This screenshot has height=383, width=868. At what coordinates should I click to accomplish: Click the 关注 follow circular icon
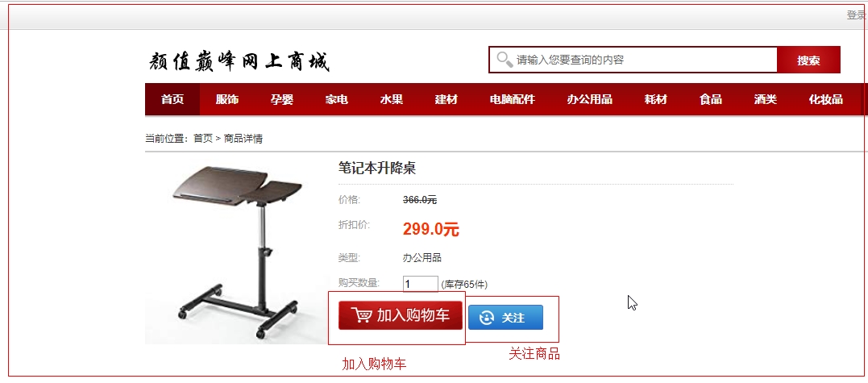[x=487, y=318]
